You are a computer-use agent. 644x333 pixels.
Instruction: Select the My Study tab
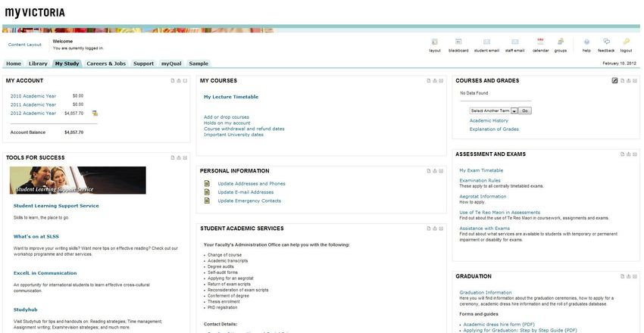(67, 64)
